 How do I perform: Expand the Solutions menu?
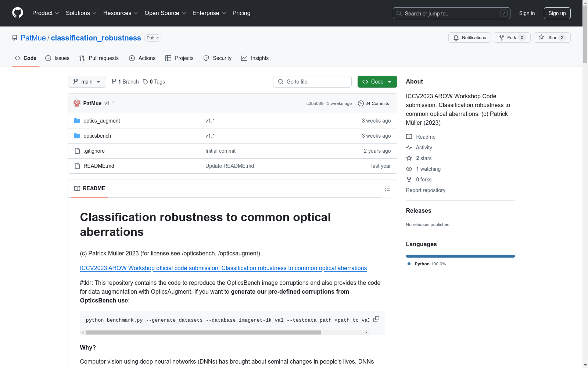pos(81,13)
